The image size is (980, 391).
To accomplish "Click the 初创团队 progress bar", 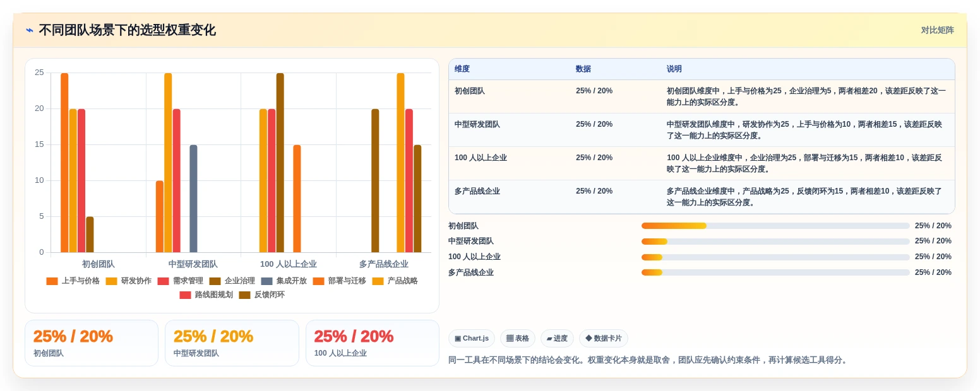I will [775, 226].
